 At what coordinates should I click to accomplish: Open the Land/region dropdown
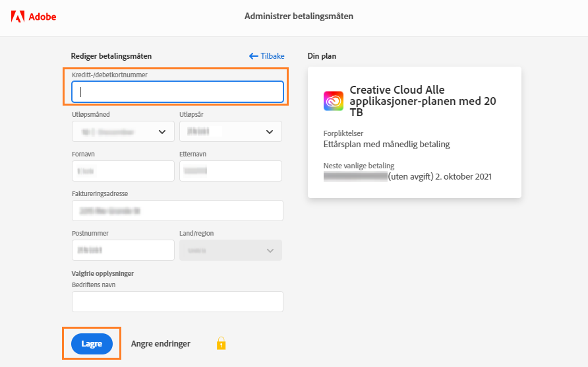click(x=230, y=250)
